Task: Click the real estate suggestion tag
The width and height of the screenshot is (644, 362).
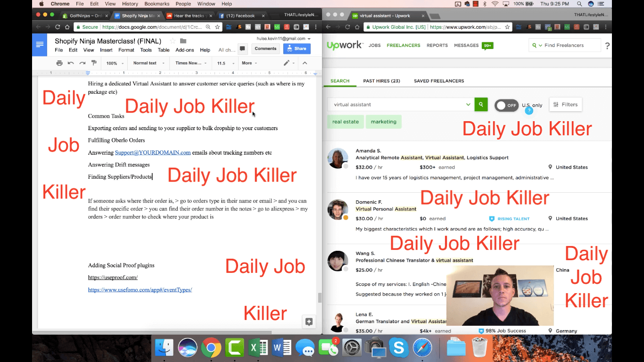Action: [346, 122]
